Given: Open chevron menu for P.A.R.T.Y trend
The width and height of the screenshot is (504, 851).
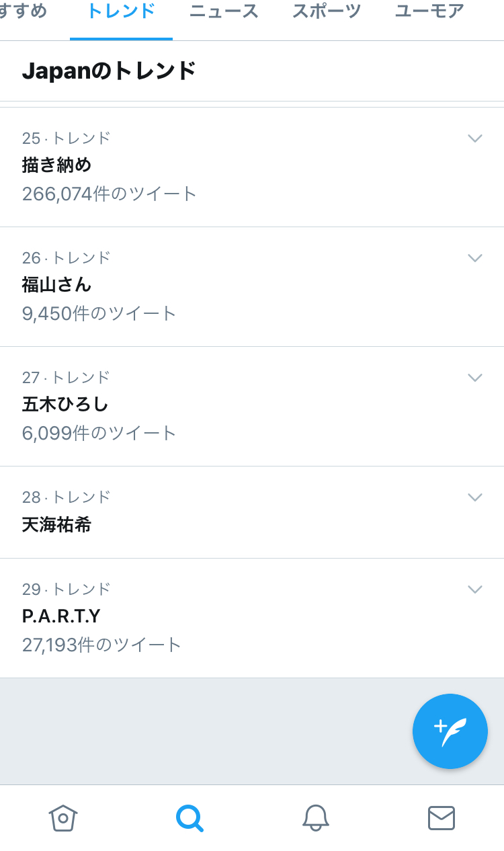Looking at the screenshot, I should [475, 590].
